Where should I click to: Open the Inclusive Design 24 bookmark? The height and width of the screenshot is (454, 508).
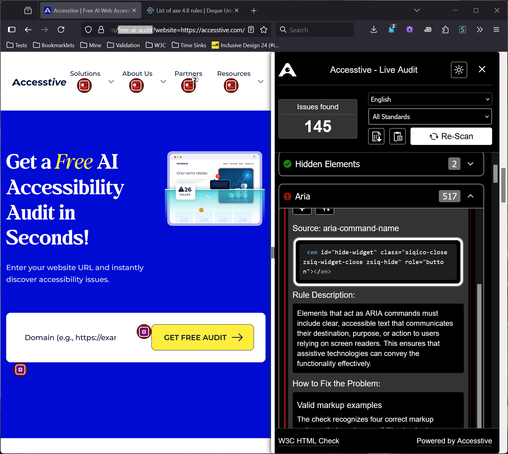(x=245, y=45)
